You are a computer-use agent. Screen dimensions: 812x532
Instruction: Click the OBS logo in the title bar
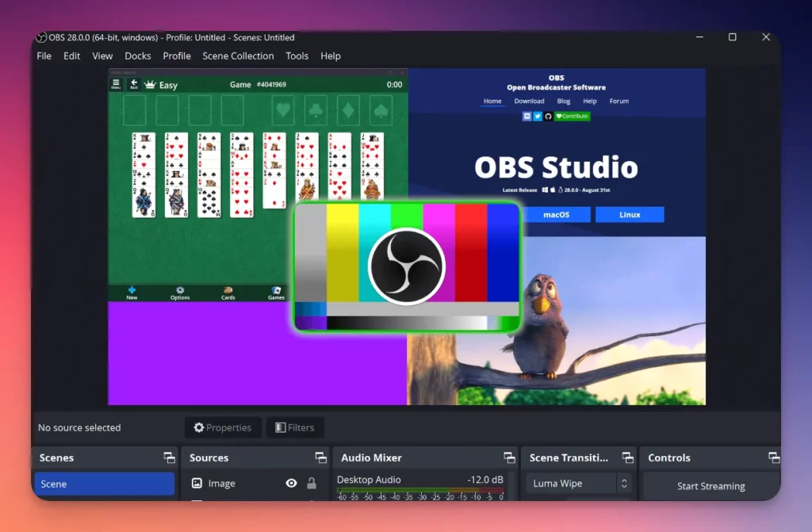click(40, 37)
